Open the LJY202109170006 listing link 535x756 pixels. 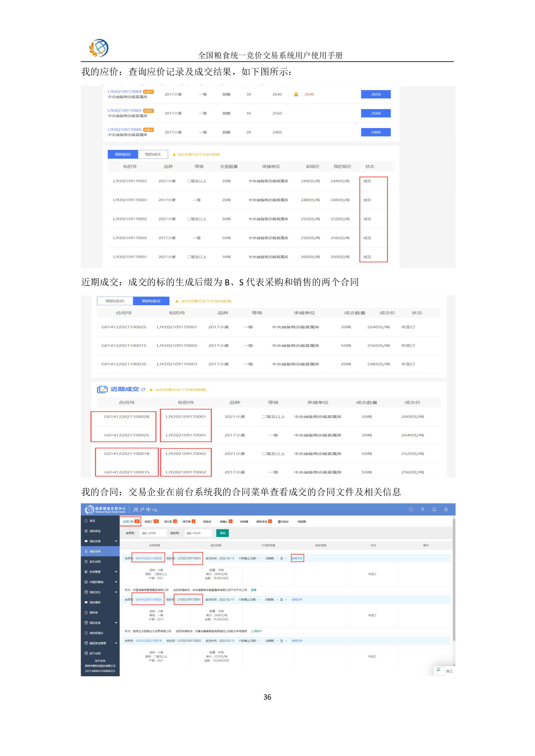[x=125, y=130]
